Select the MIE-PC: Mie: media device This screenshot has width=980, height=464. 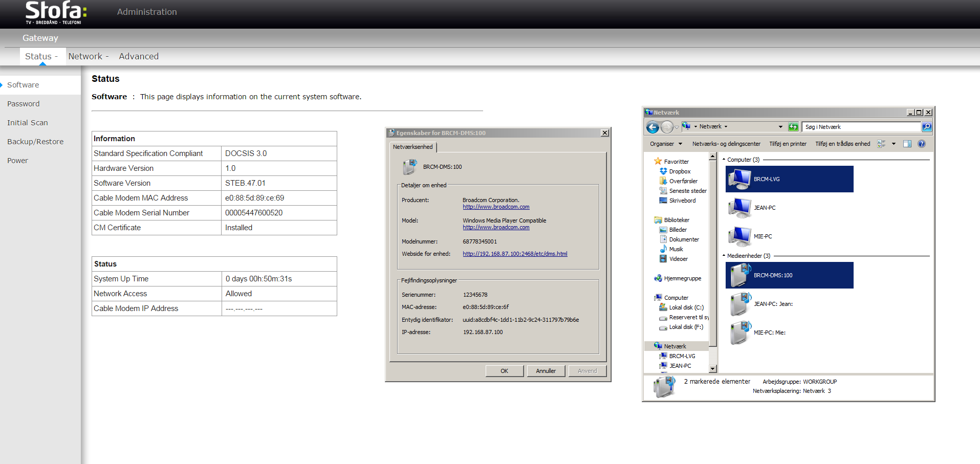click(x=789, y=333)
